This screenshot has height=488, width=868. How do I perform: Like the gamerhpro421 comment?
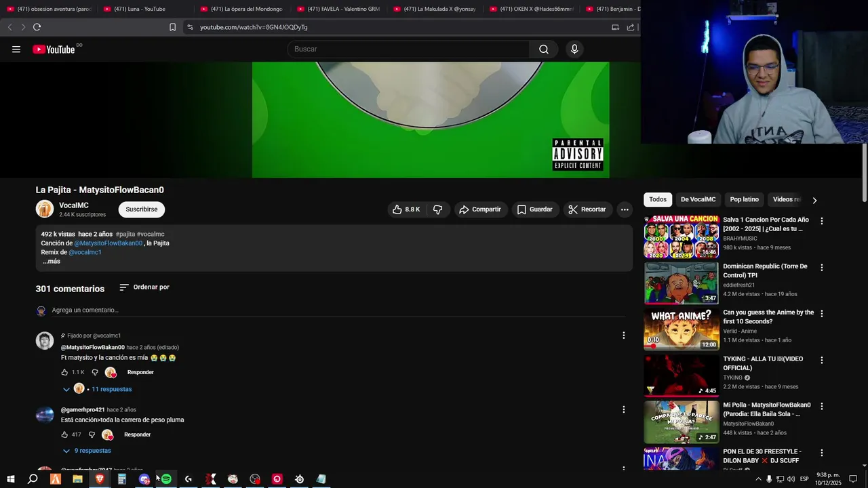click(x=64, y=434)
